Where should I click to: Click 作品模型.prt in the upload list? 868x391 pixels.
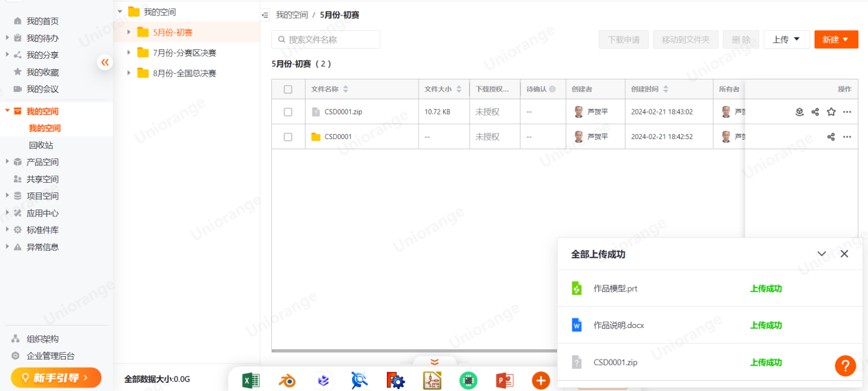[x=615, y=288]
